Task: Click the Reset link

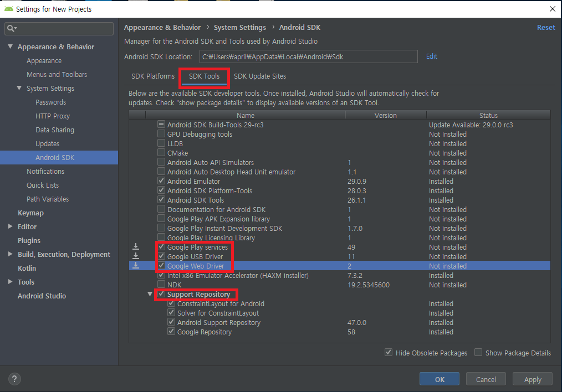Action: pos(546,28)
